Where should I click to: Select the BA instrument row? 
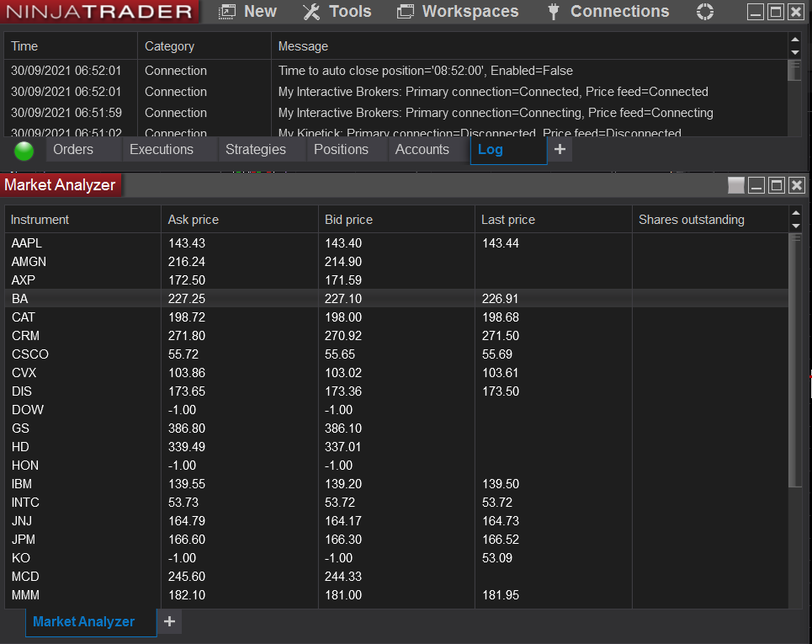396,298
